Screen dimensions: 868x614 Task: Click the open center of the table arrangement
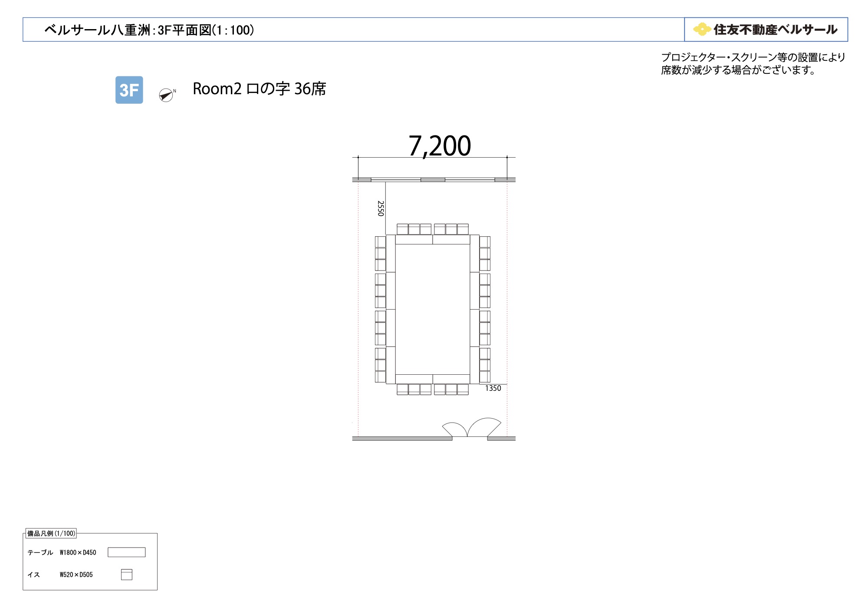[433, 309]
